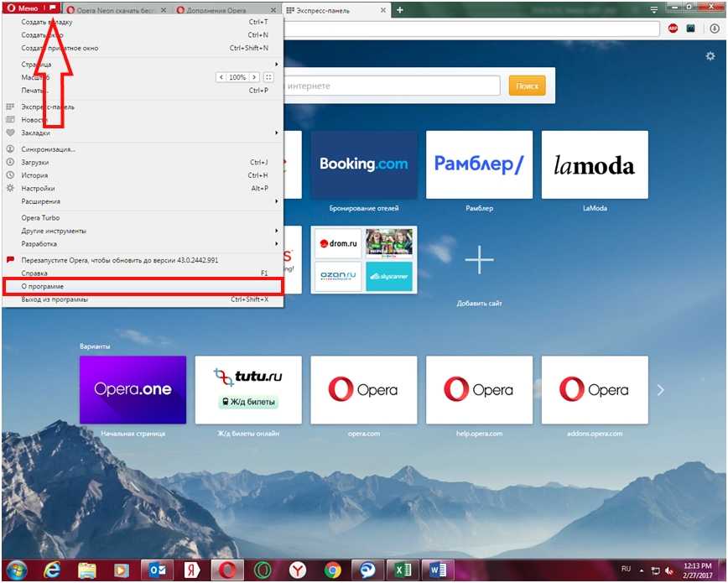Open the addons.opera.com suggestion tile

coord(595,390)
